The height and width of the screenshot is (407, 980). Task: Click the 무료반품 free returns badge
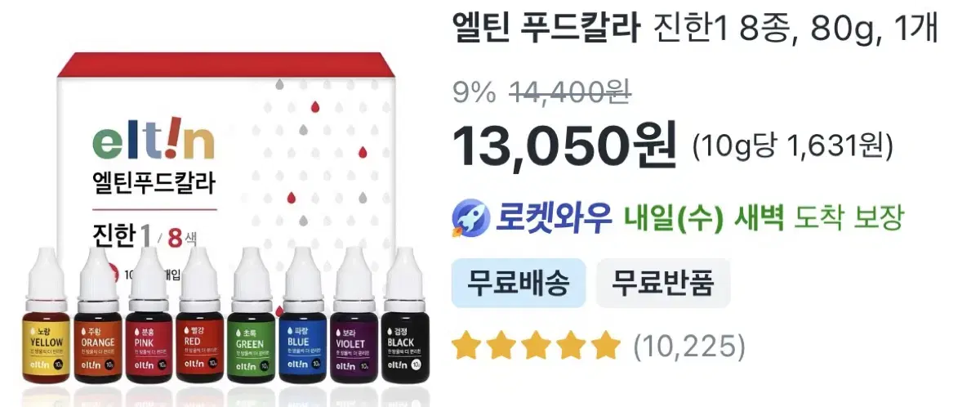(x=663, y=283)
